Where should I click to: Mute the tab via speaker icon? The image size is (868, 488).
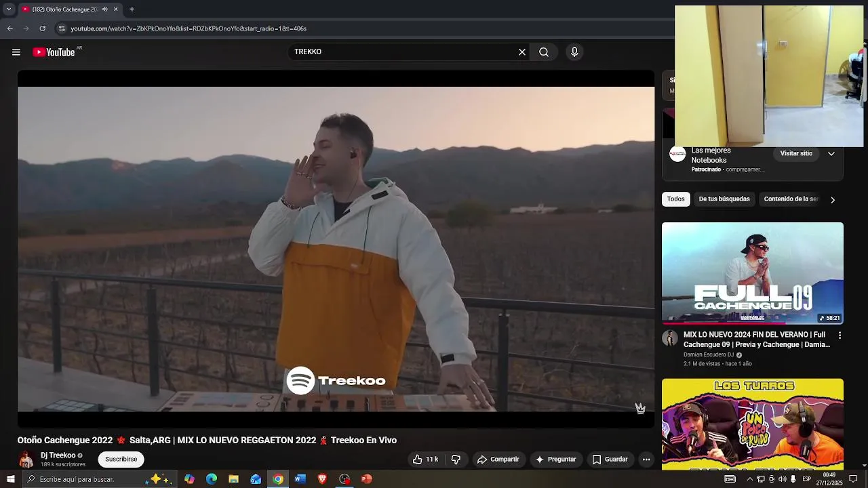pos(104,9)
